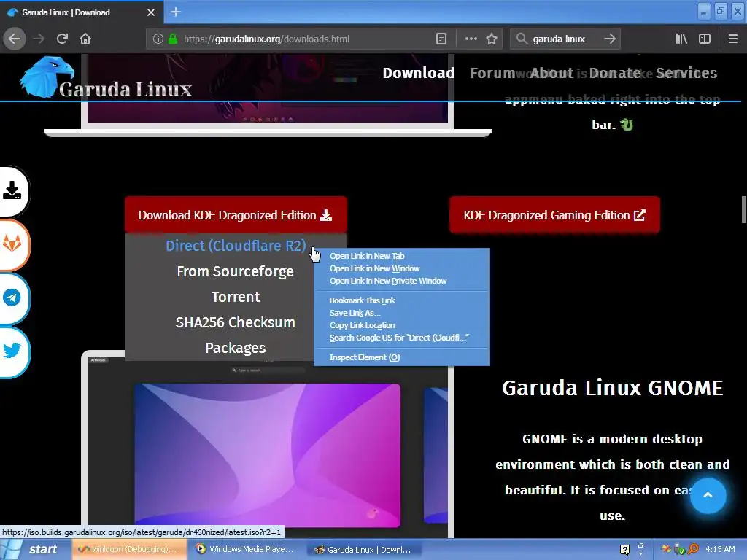The image size is (747, 560).
Task: Click From Sourceforge download link
Action: pos(236,271)
